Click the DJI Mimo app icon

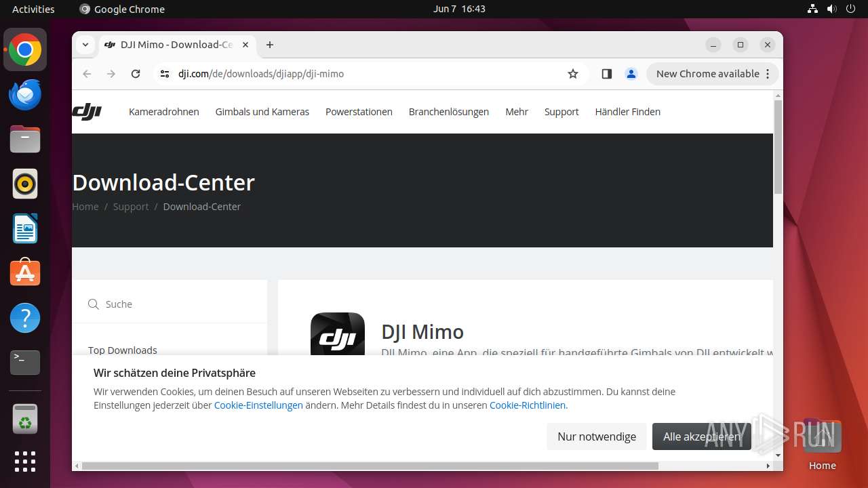(338, 334)
